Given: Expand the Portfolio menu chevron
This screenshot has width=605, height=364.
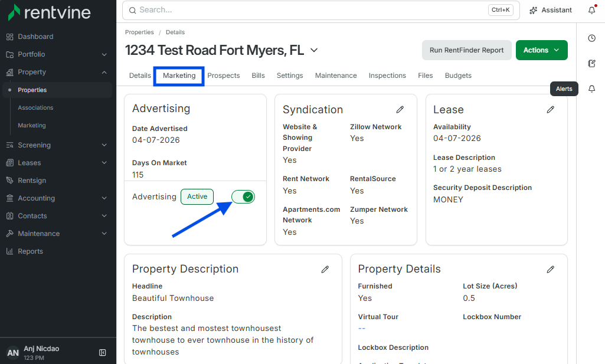Looking at the screenshot, I should 104,54.
